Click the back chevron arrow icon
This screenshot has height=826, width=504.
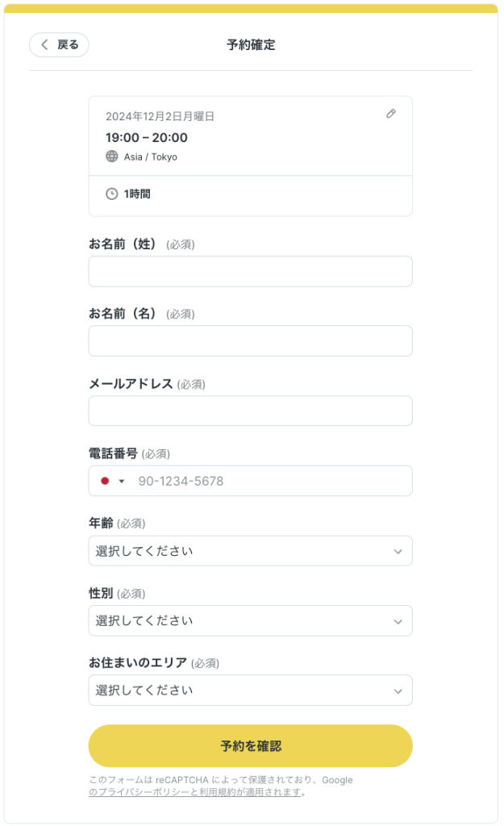(x=44, y=45)
